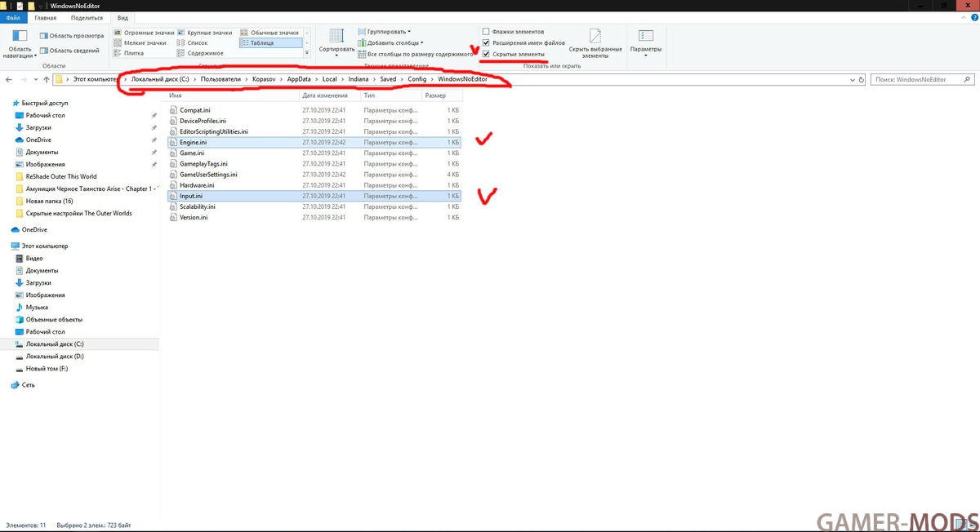
Task: Select the GameUserSettings.ini file icon
Action: (173, 175)
